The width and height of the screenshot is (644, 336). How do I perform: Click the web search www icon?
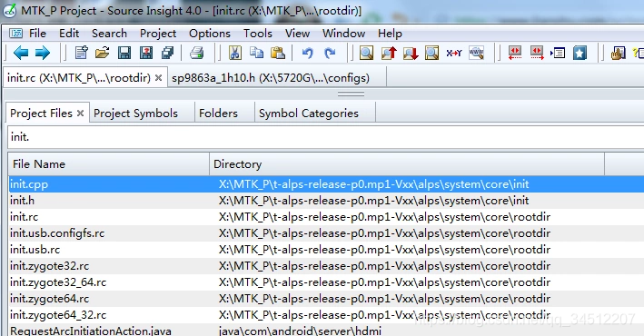click(x=476, y=53)
